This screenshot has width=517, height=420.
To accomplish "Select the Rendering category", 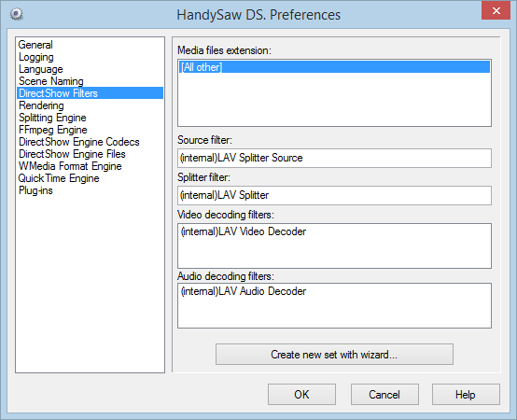I will tap(41, 105).
